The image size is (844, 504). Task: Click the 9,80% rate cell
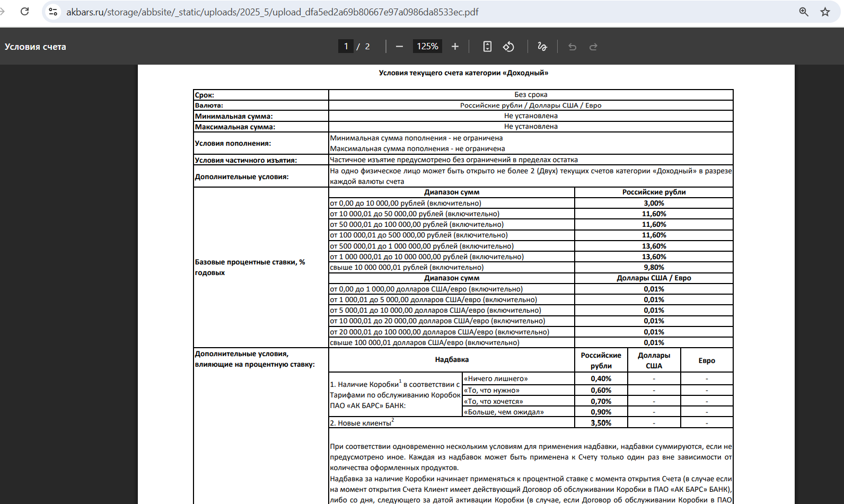654,267
